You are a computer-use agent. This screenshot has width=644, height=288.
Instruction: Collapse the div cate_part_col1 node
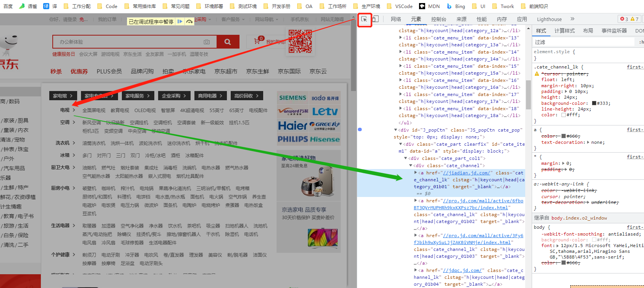pos(406,158)
